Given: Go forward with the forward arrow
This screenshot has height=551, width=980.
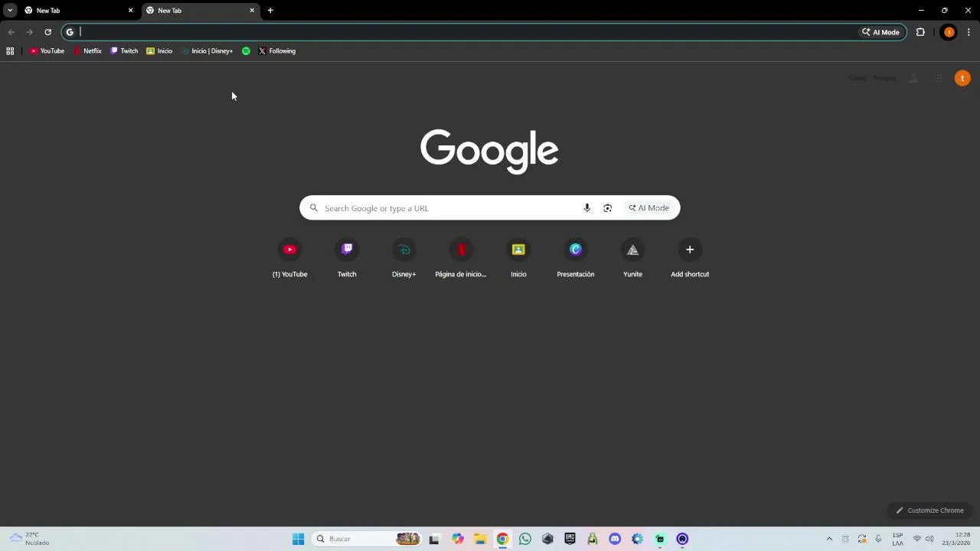Looking at the screenshot, I should tap(29, 32).
